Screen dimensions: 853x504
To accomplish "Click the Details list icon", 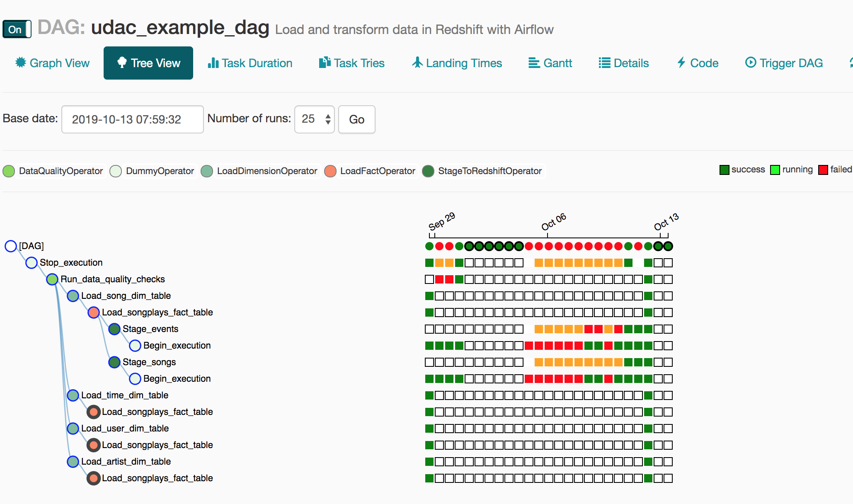I will tap(604, 63).
